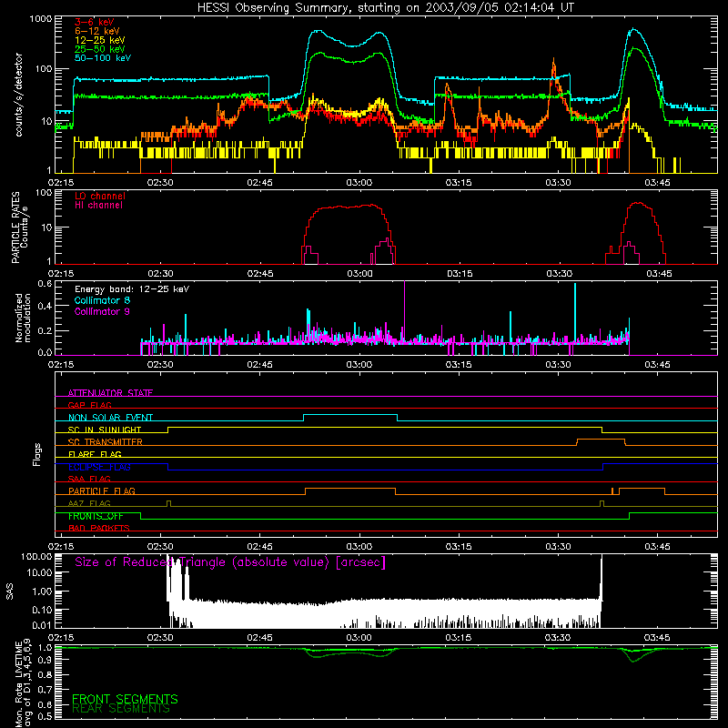The width and height of the screenshot is (728, 728).
Task: Click the BAD PACKETS flag label
Action: point(99,528)
